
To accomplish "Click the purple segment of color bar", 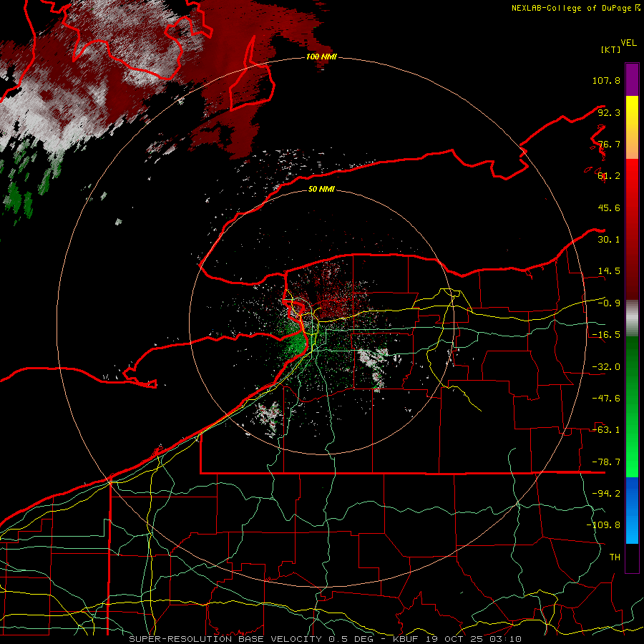I will tap(632, 79).
